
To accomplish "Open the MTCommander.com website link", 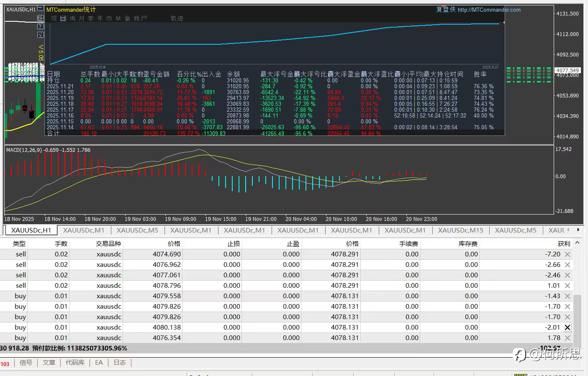I will tap(489, 10).
